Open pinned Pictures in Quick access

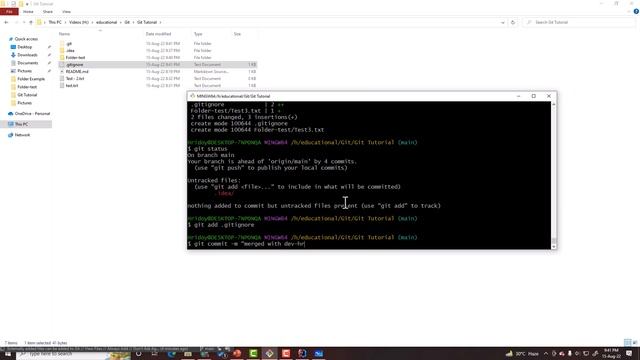[24, 71]
